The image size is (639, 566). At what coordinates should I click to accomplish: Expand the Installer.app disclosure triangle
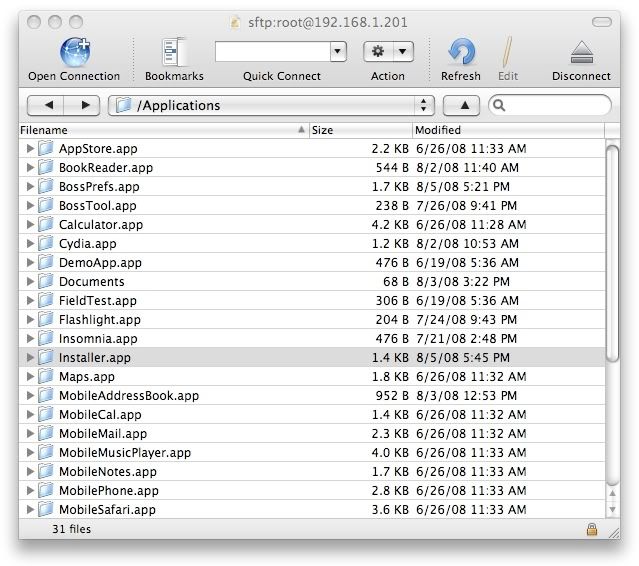pyautogui.click(x=30, y=357)
